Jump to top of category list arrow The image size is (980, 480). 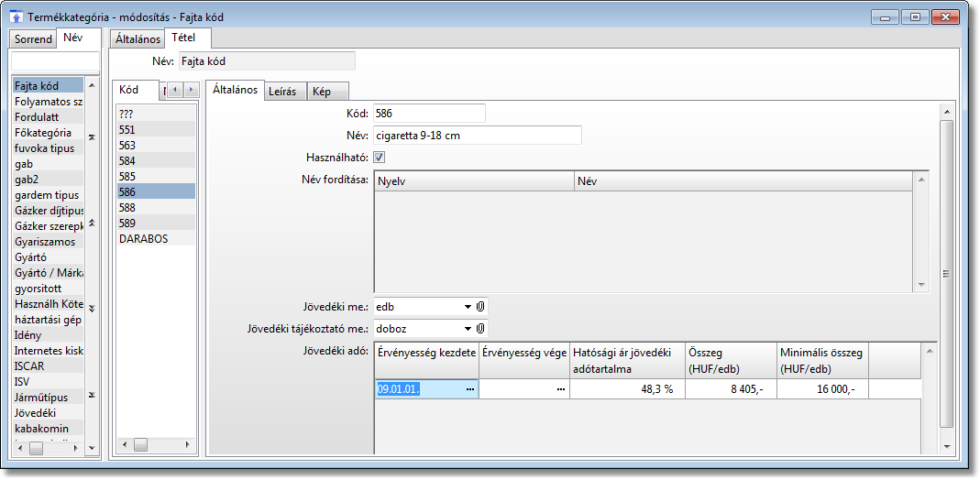coord(92,136)
